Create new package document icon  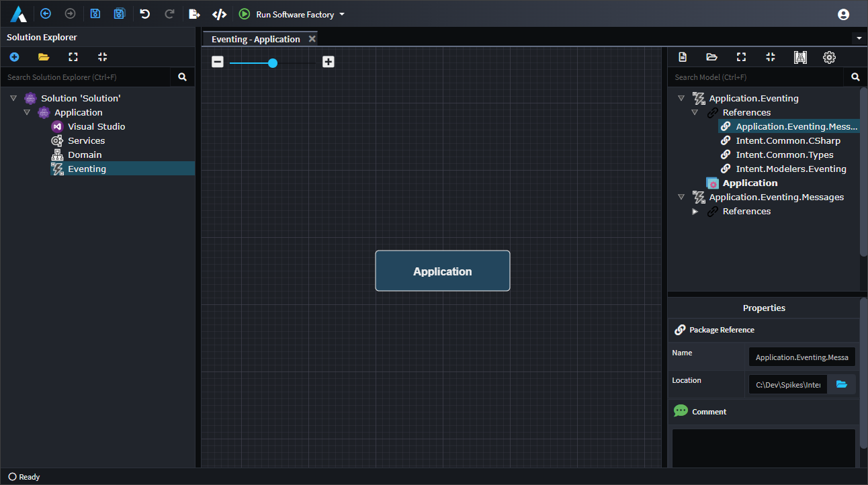pos(683,57)
